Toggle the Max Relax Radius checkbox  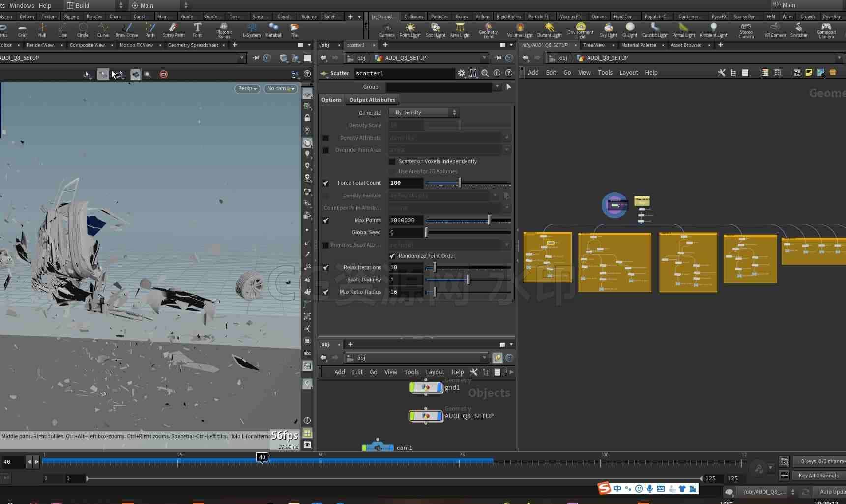point(325,292)
